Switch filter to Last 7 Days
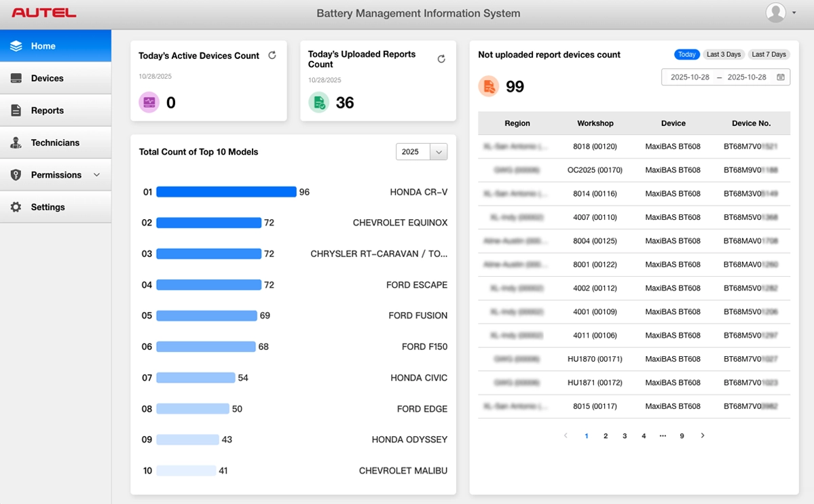The image size is (814, 504). click(769, 54)
